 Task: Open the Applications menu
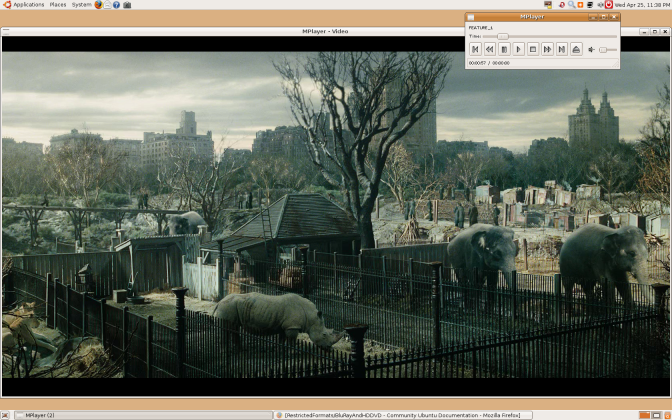point(28,5)
